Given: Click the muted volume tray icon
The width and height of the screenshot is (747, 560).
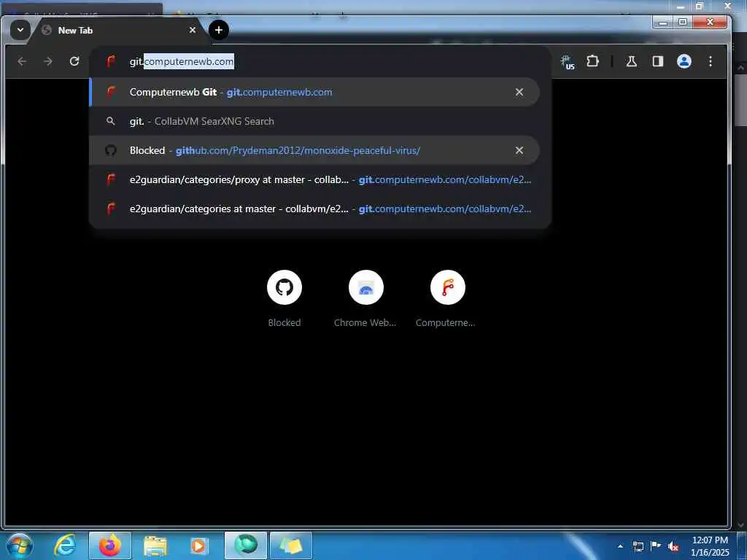Looking at the screenshot, I should click(673, 547).
